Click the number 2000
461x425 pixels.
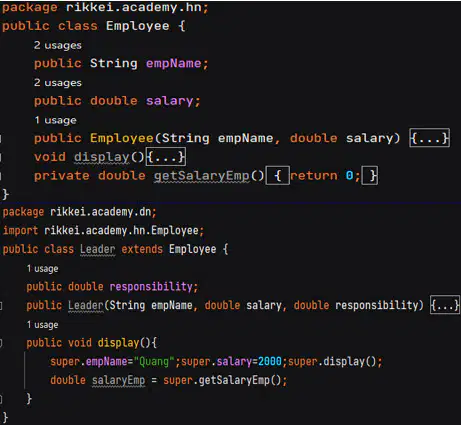270,361
